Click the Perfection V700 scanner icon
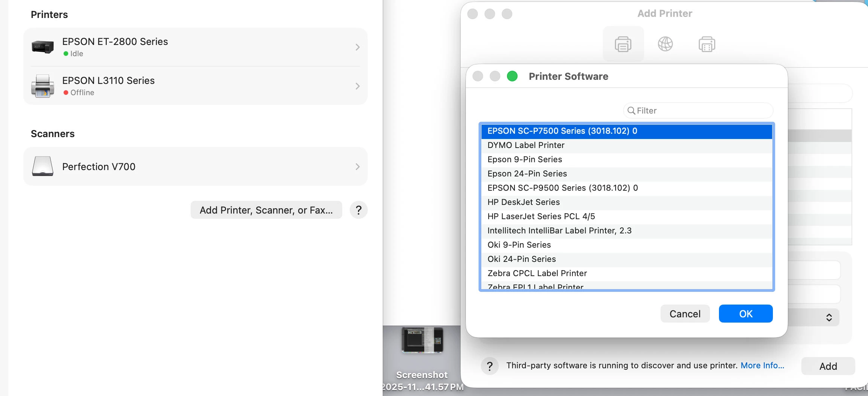The image size is (868, 396). pyautogui.click(x=43, y=166)
